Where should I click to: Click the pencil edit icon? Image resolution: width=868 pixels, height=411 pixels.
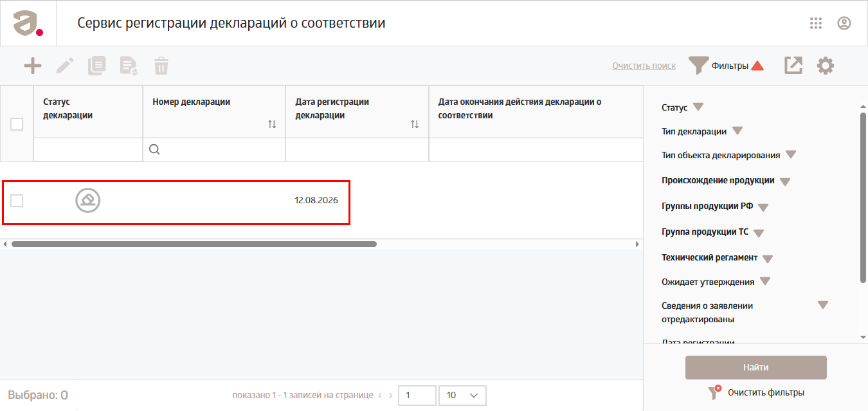pos(65,66)
